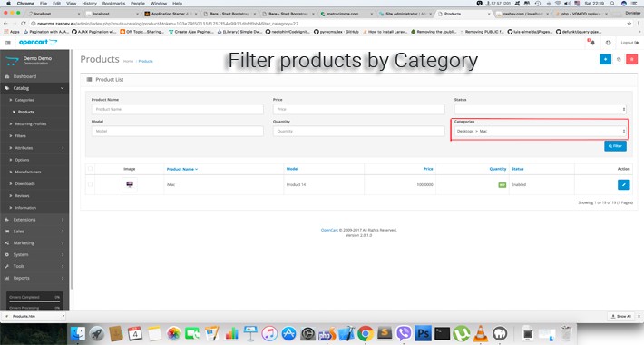Open Photos from the dock

173,333
